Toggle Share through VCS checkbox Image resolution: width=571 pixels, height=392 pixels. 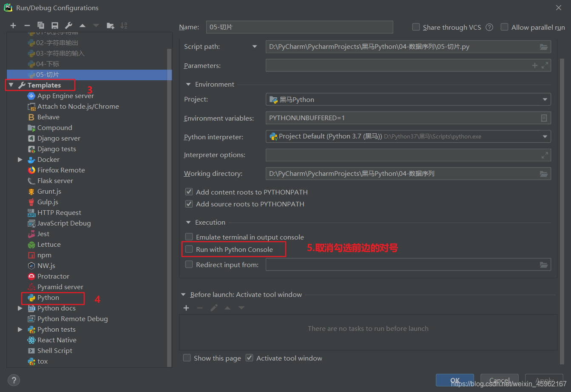(x=416, y=27)
